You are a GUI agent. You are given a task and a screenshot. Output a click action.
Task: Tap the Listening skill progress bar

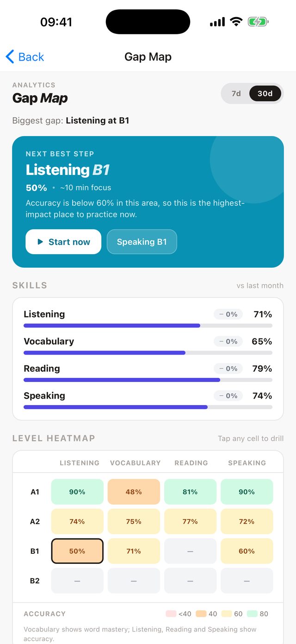pos(148,326)
